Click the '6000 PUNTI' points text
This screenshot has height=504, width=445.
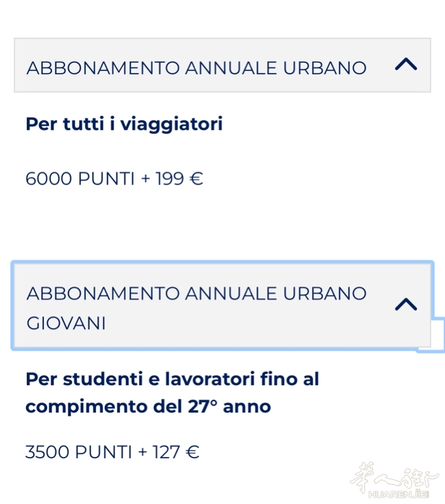tap(80, 179)
